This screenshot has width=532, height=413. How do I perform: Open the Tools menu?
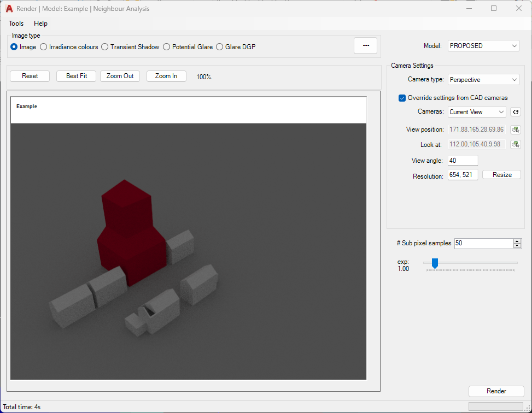pyautogui.click(x=16, y=23)
